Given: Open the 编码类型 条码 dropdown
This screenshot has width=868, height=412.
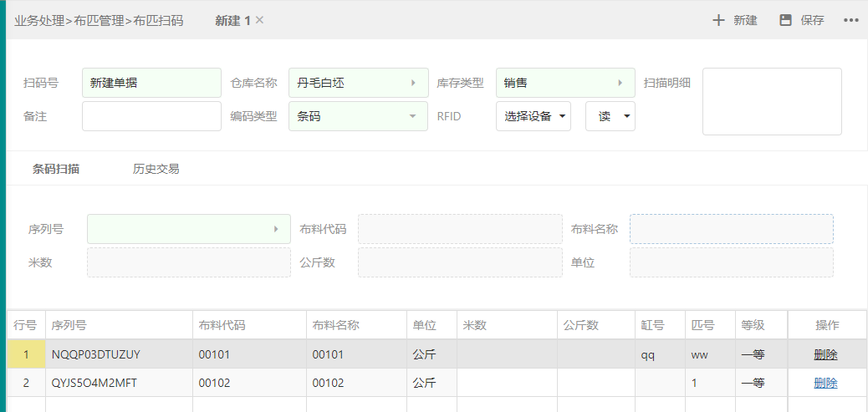Looking at the screenshot, I should pos(412,116).
